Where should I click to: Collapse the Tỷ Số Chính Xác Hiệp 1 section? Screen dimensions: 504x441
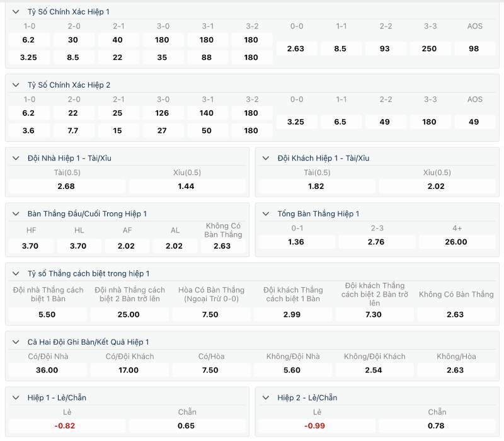15,12
